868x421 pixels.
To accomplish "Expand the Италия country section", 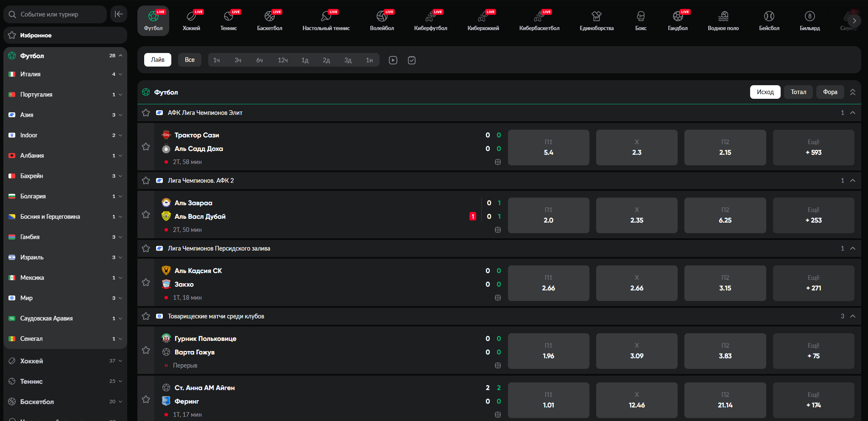I will [x=120, y=74].
